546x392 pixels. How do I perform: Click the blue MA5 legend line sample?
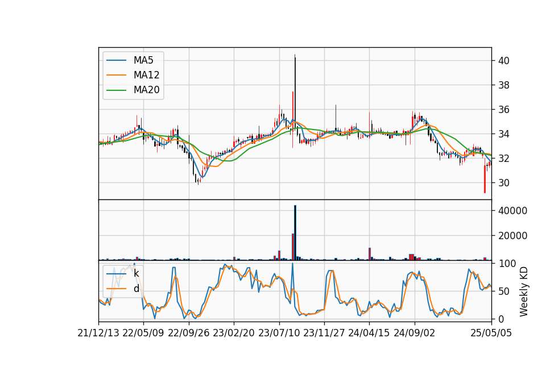pos(116,61)
